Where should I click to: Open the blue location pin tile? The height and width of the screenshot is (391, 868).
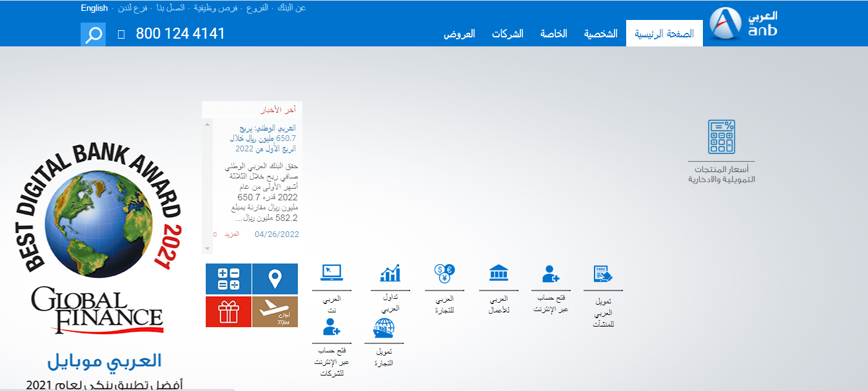(275, 280)
